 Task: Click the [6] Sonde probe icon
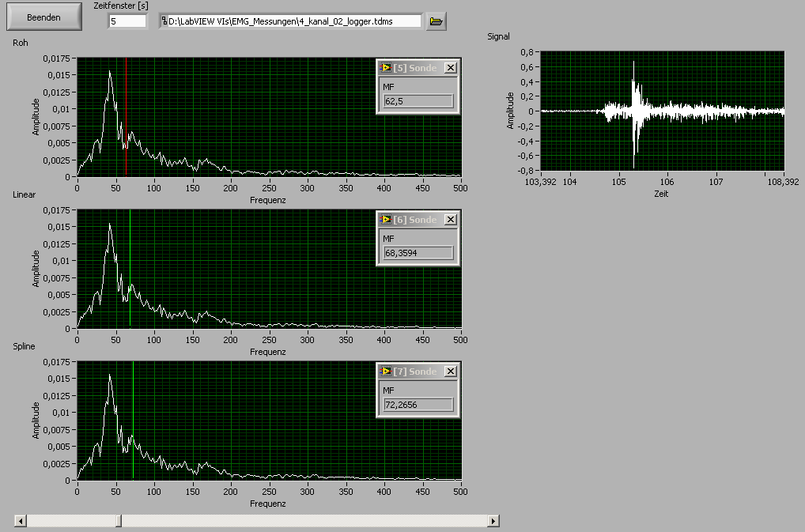(386, 220)
